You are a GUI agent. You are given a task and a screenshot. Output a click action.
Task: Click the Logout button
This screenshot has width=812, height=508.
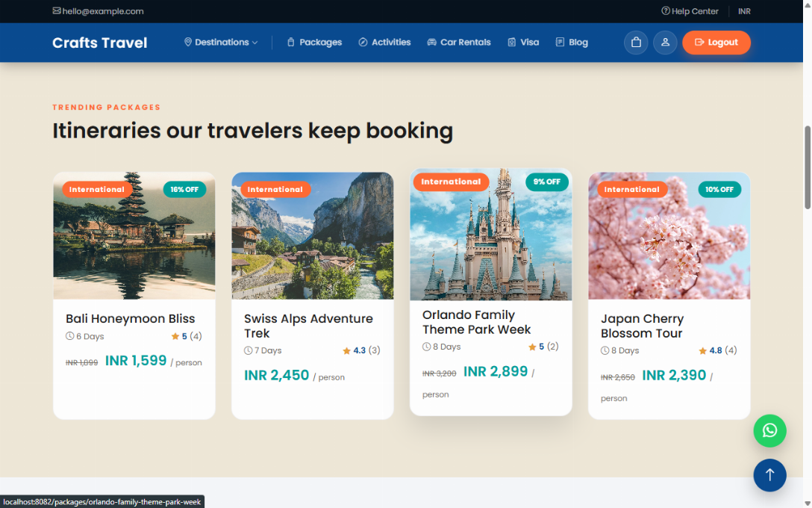coord(716,43)
